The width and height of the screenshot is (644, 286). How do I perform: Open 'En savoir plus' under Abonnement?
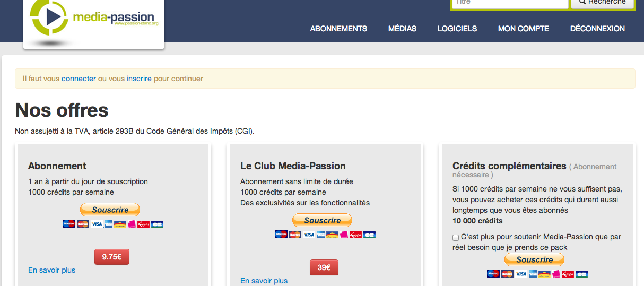[51, 270]
